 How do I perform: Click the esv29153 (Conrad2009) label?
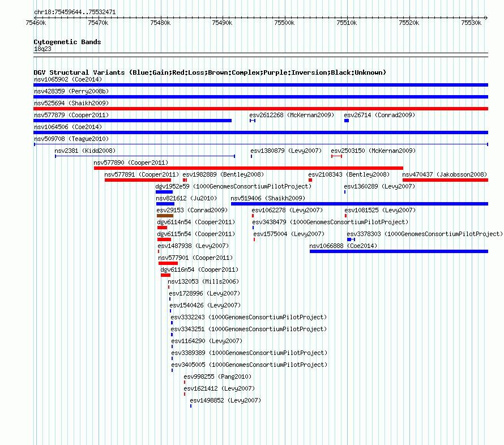tap(192, 210)
